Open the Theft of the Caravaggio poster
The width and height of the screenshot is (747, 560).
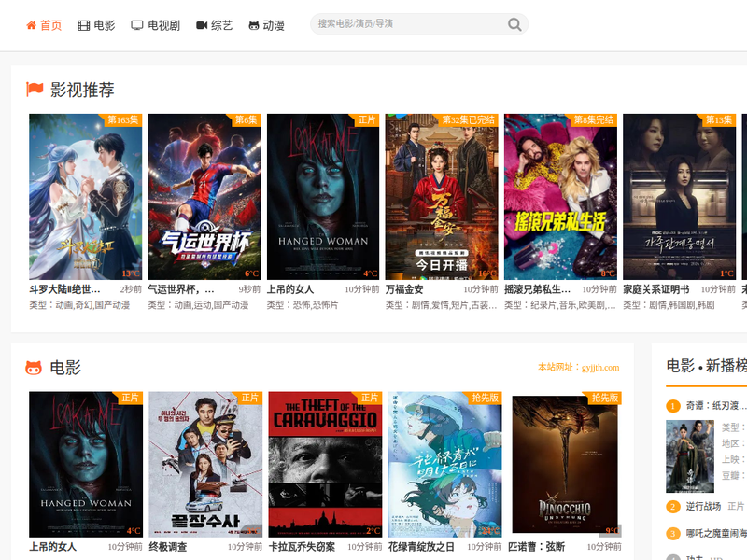pyautogui.click(x=325, y=464)
